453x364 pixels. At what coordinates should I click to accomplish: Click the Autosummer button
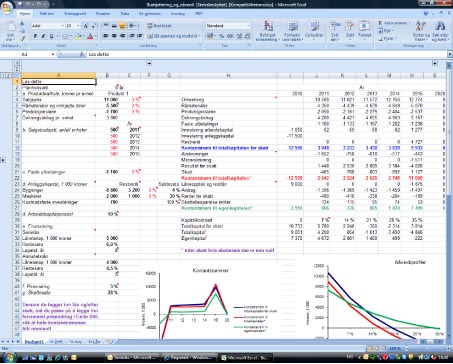tap(394, 23)
